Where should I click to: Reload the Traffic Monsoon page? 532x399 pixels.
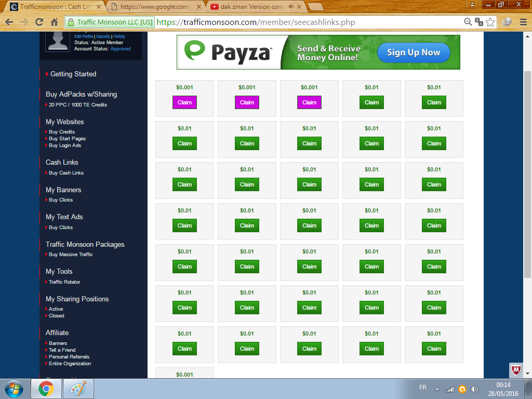39,22
